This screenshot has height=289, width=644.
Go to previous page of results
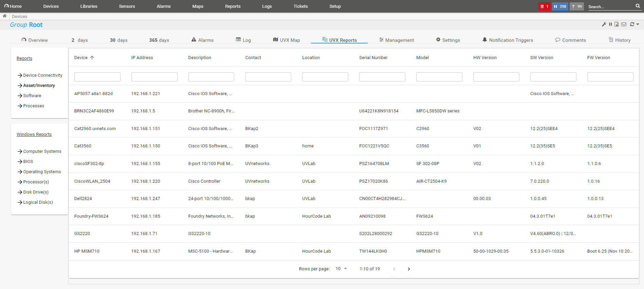coord(394,269)
